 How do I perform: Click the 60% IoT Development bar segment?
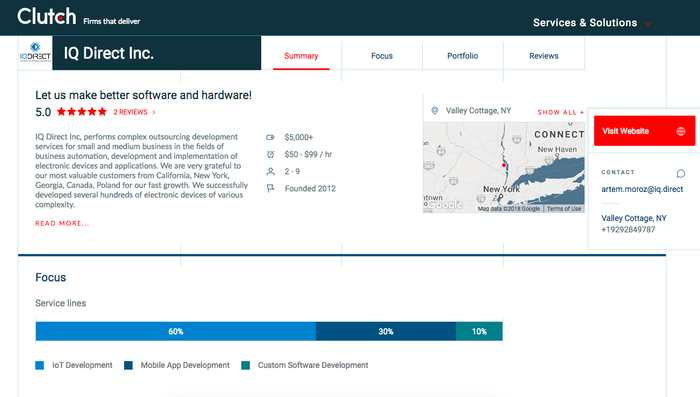click(175, 331)
